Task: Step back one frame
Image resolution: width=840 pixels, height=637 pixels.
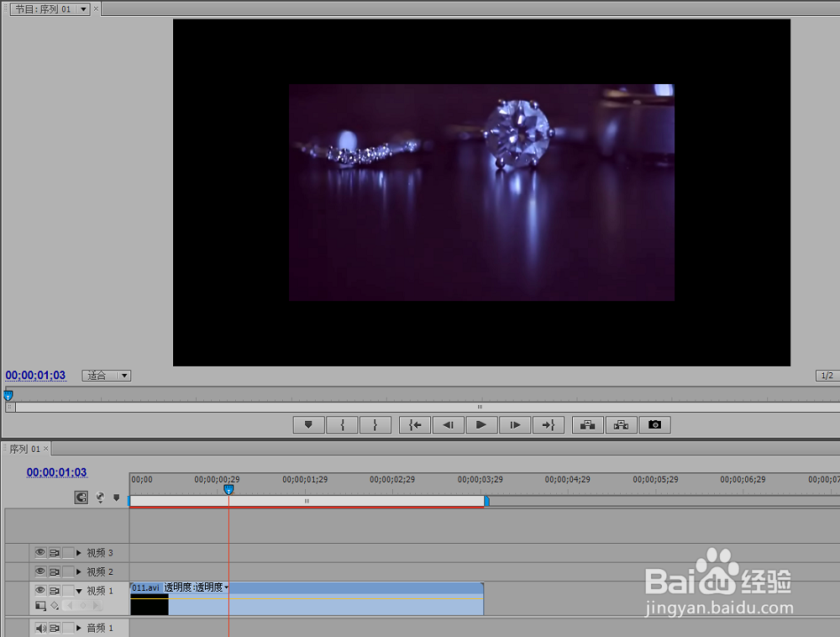Action: [x=449, y=425]
